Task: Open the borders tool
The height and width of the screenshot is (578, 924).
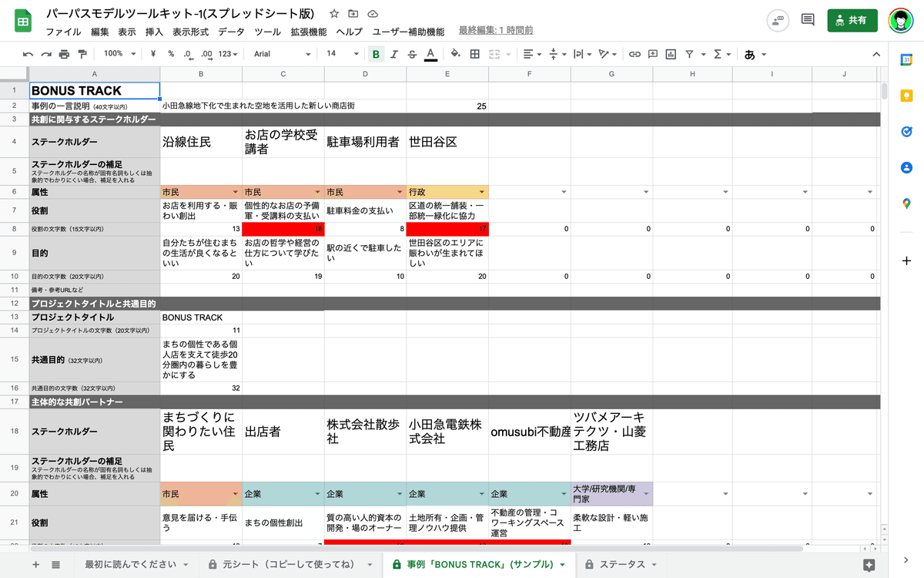Action: coord(474,54)
